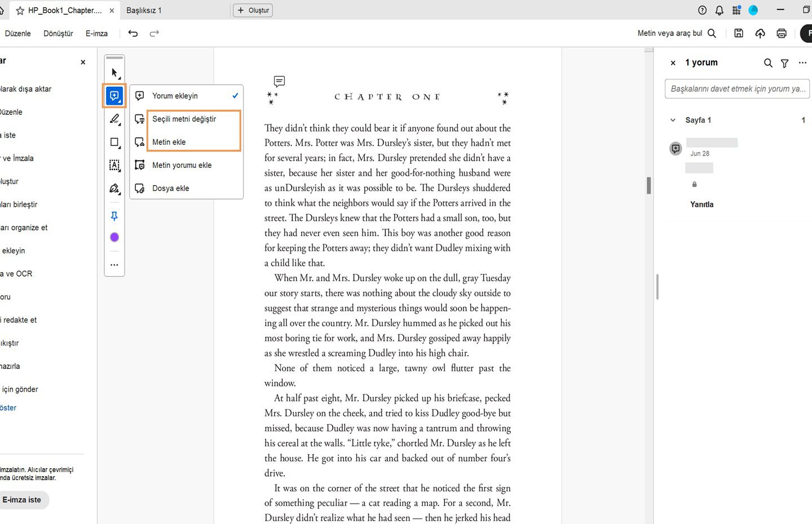Choose the highlighter pen tool

click(x=114, y=119)
